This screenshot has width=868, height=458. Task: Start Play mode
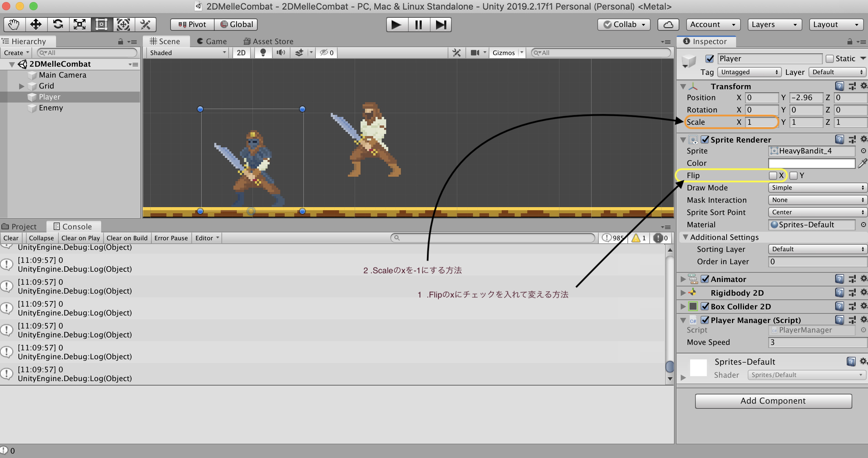coord(396,25)
